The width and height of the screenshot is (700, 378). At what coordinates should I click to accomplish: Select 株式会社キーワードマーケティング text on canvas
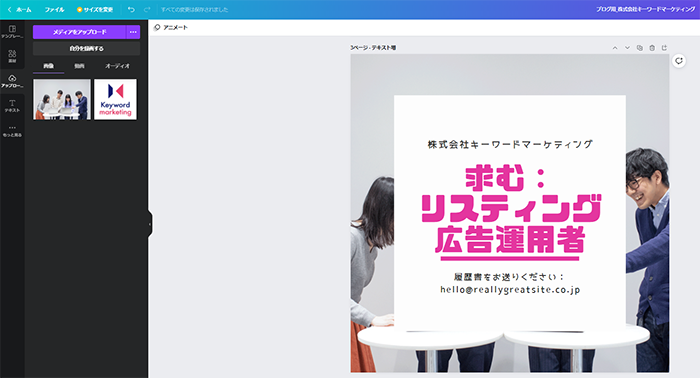(510, 144)
